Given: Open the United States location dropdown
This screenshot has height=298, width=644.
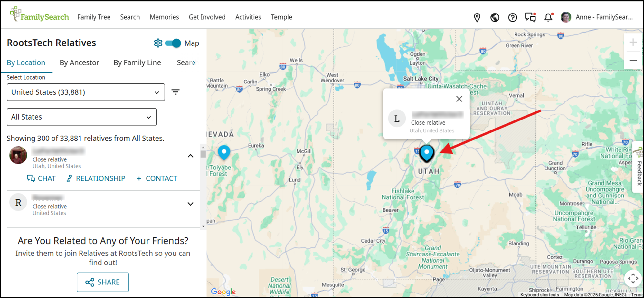Looking at the screenshot, I should (x=86, y=92).
